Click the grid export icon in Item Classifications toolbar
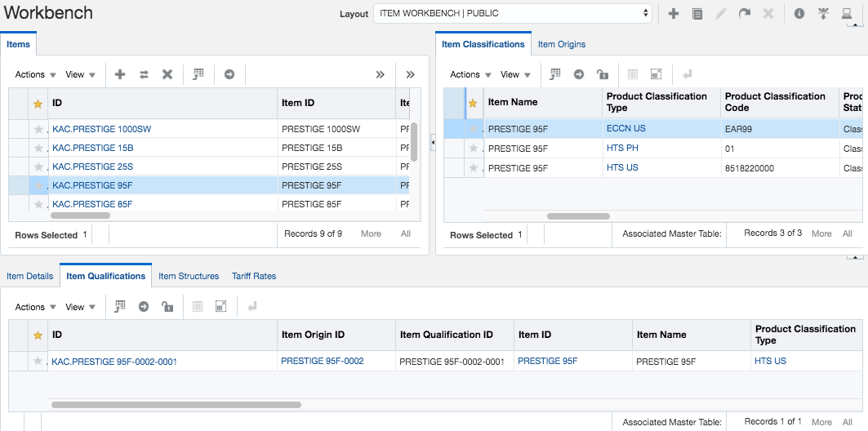This screenshot has height=431, width=868. point(555,74)
